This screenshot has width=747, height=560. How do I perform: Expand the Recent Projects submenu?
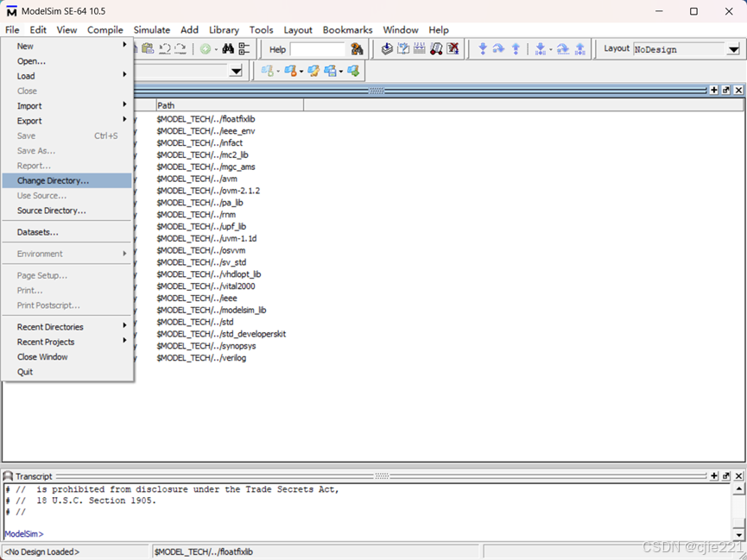pyautogui.click(x=66, y=342)
